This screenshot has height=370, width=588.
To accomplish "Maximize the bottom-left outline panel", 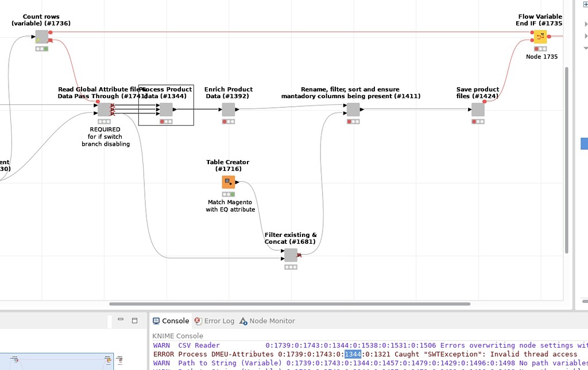I will click(x=135, y=320).
